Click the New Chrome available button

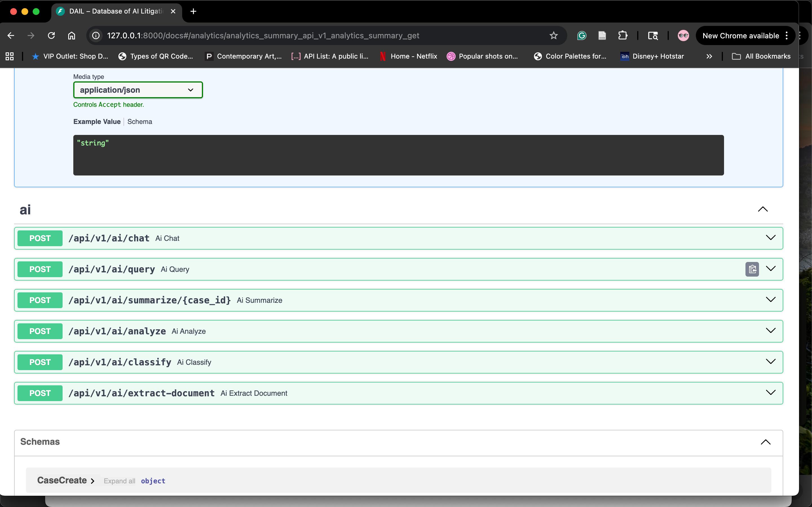coord(741,35)
